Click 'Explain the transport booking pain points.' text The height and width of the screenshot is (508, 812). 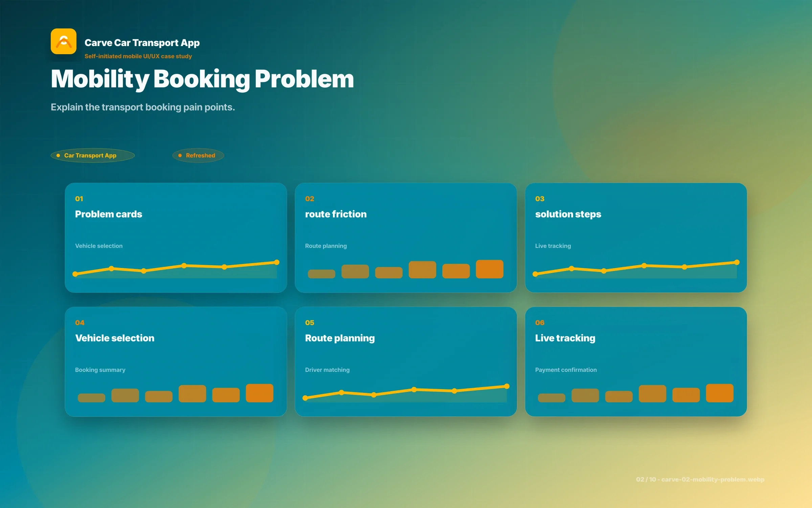[x=143, y=107]
